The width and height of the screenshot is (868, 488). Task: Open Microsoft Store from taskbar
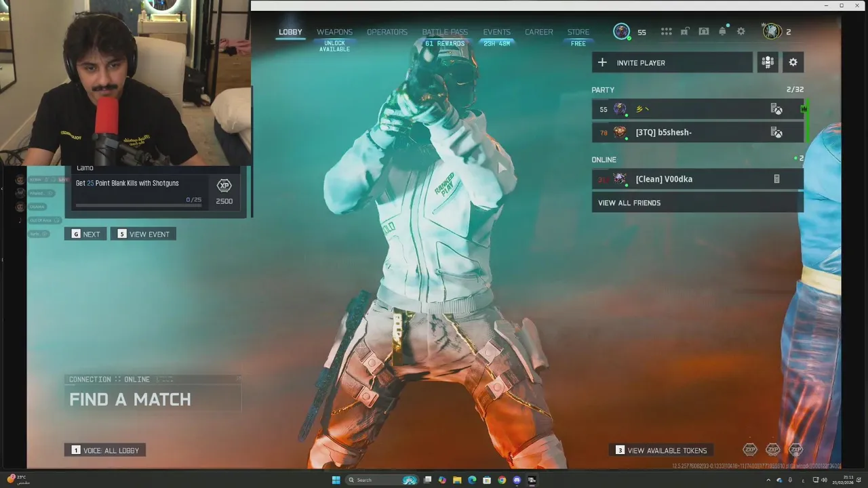pos(487,480)
